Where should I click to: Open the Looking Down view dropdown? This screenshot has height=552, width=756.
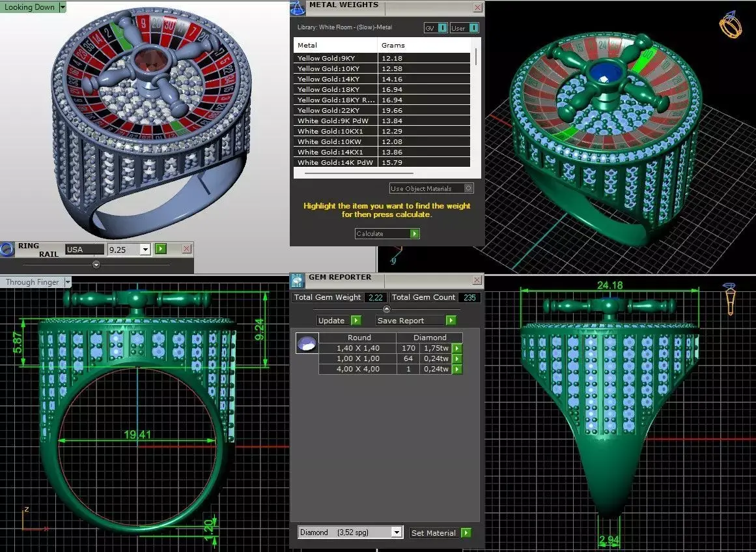(x=63, y=7)
